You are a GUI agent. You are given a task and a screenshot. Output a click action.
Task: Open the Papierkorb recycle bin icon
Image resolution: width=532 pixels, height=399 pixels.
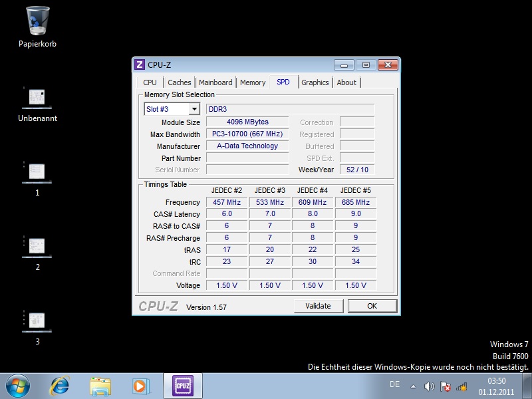(37, 21)
